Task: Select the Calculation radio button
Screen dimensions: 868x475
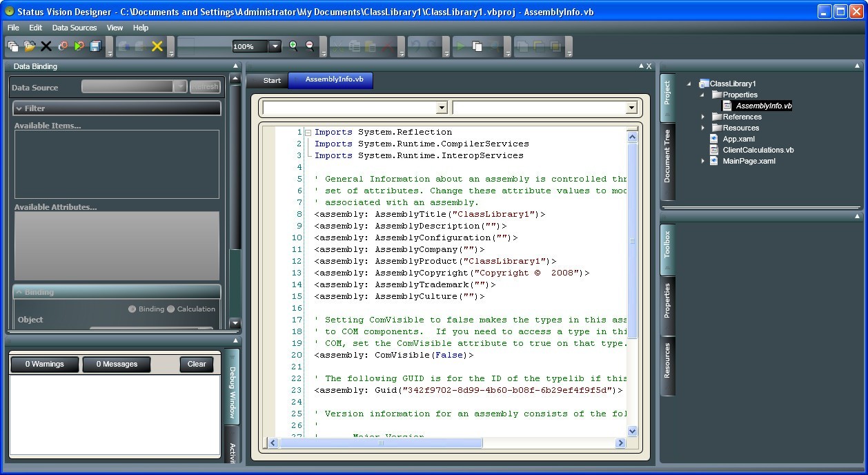Action: click(x=170, y=309)
